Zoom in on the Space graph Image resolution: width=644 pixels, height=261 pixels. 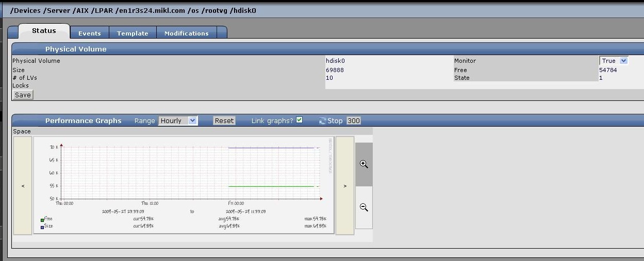click(x=364, y=164)
